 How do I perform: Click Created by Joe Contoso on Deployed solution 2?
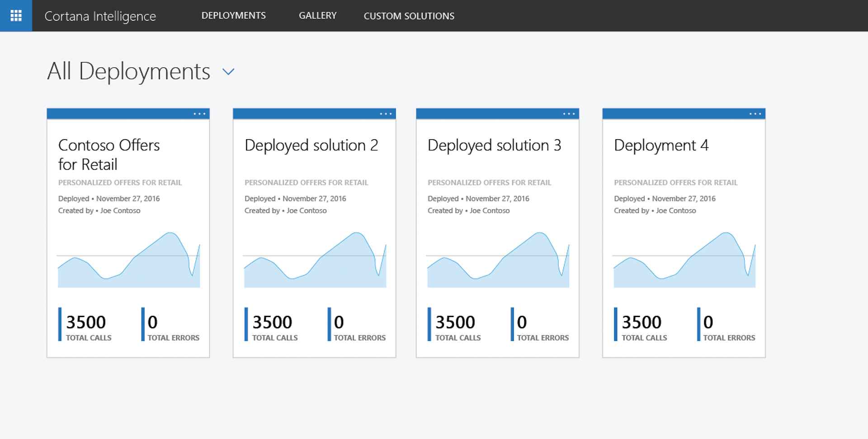[285, 210]
